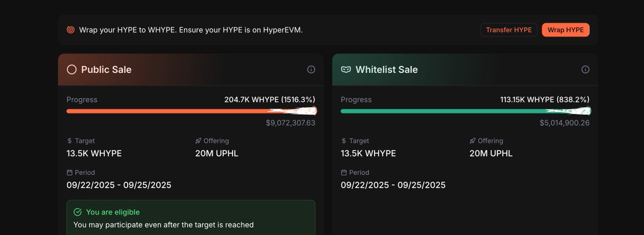644x235 pixels.
Task: Click the Whitelist Sale amount $5,014,900.26
Action: (x=565, y=123)
